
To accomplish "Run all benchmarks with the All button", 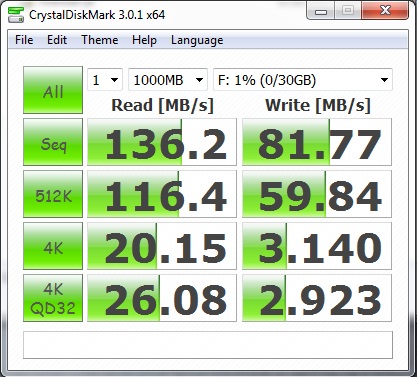I will click(53, 90).
